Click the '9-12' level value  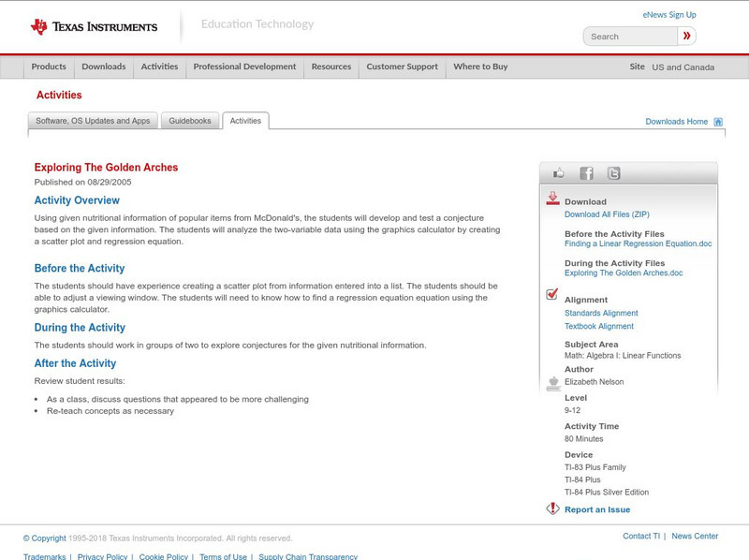pyautogui.click(x=572, y=410)
